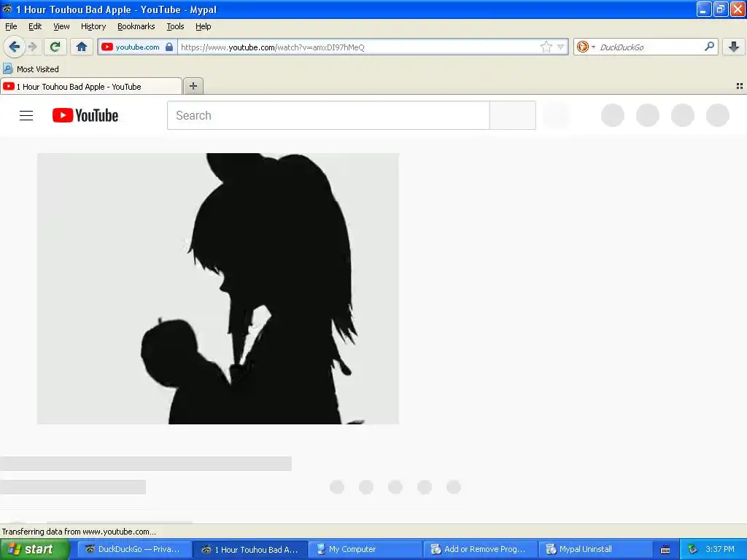Open the Windows start menu
Screen dimensions: 747x560
34,549
